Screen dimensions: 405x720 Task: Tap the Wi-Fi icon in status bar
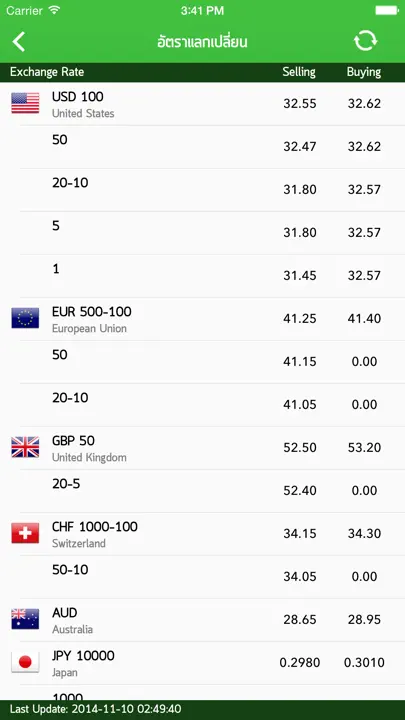(x=54, y=10)
